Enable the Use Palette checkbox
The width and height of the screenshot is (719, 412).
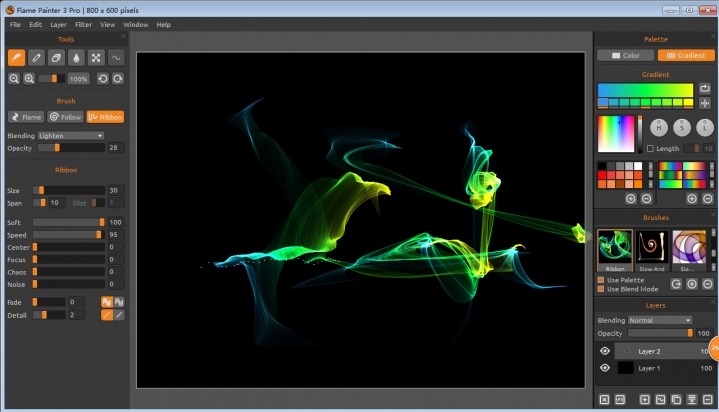click(601, 280)
